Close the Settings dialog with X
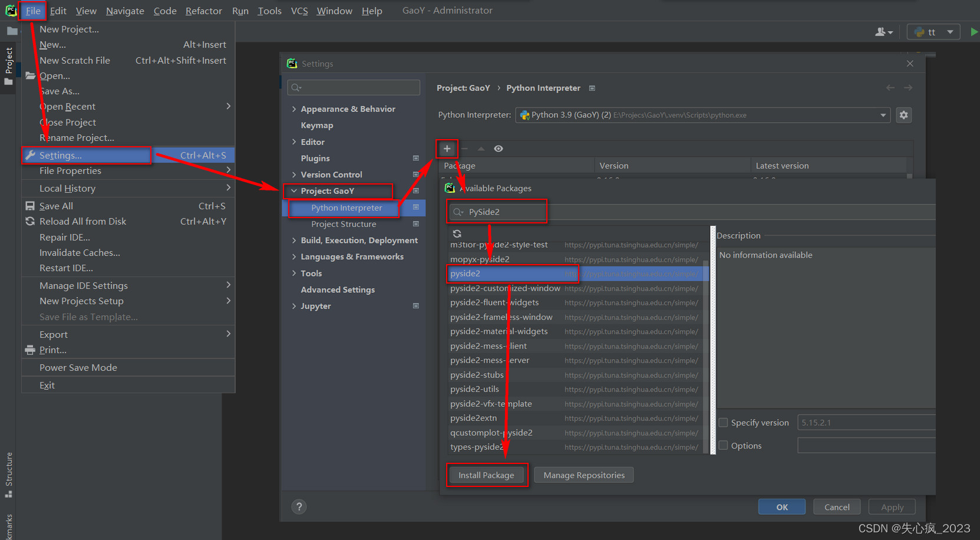 (x=910, y=63)
